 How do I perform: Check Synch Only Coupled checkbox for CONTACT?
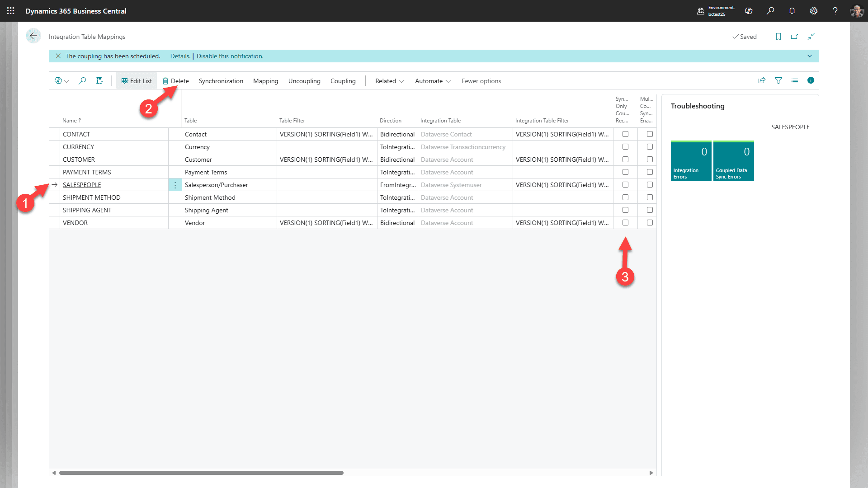coord(625,134)
